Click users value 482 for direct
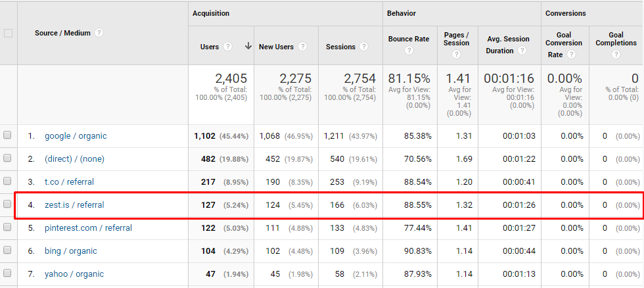644x288 pixels. 207,159
